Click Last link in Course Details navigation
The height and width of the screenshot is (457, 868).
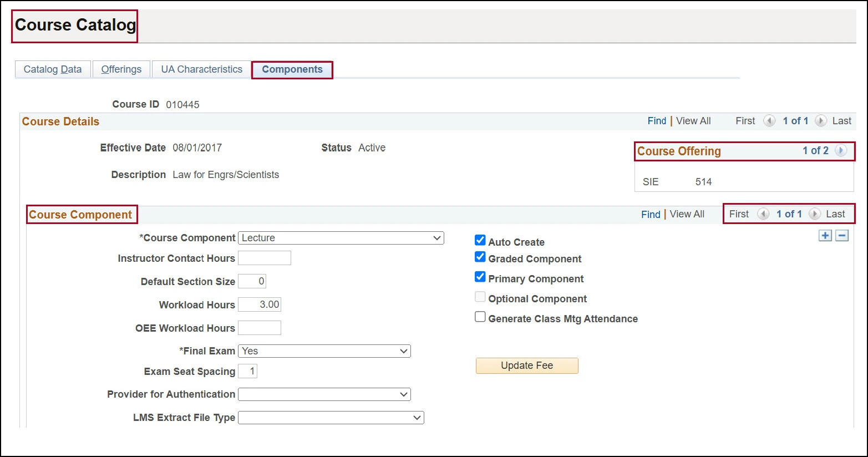coord(842,121)
